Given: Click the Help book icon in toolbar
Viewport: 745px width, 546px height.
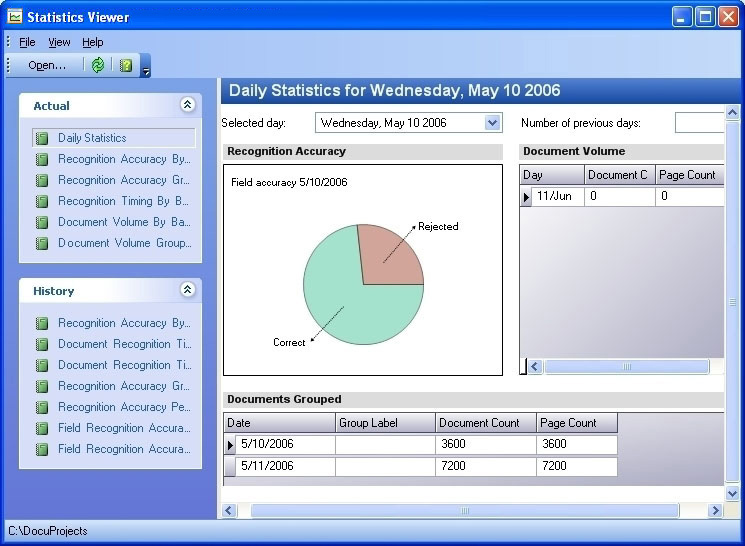Looking at the screenshot, I should pos(126,65).
